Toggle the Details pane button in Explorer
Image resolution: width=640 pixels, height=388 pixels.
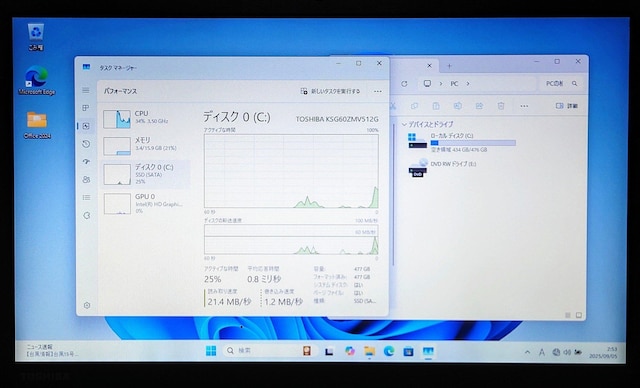(x=567, y=106)
